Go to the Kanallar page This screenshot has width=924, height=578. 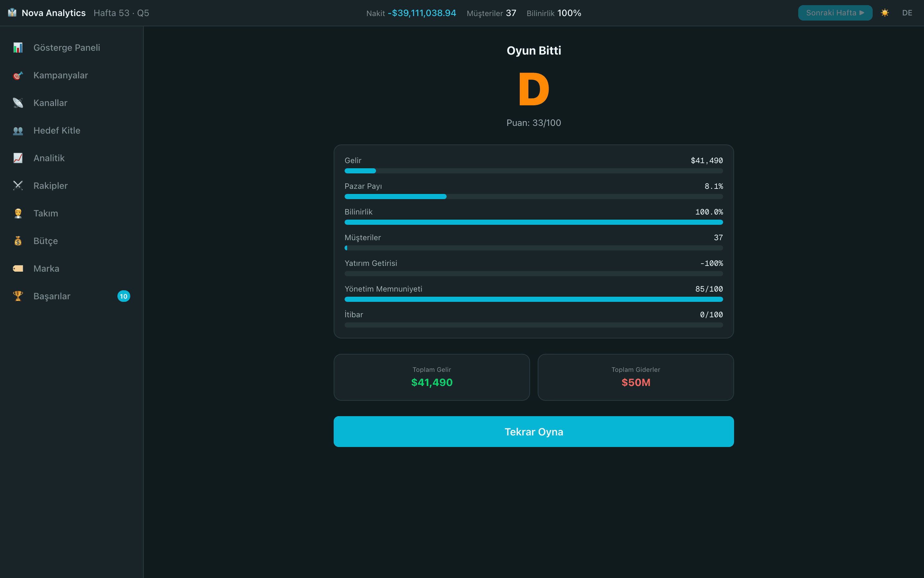click(72, 103)
